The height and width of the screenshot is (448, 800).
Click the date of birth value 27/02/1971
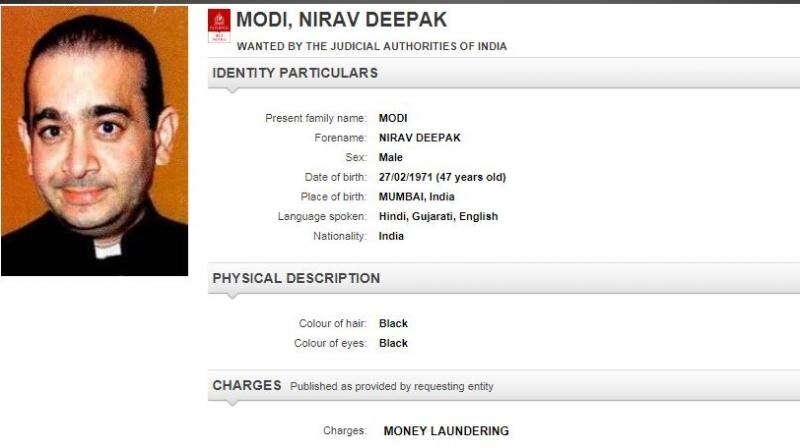(442, 177)
